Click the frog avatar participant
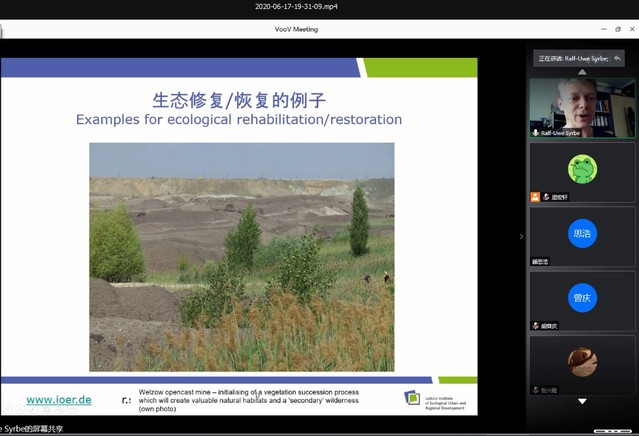 coord(582,168)
